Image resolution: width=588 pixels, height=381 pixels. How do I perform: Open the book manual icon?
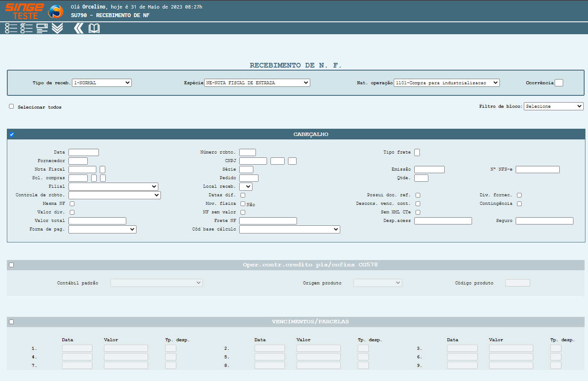(94, 28)
